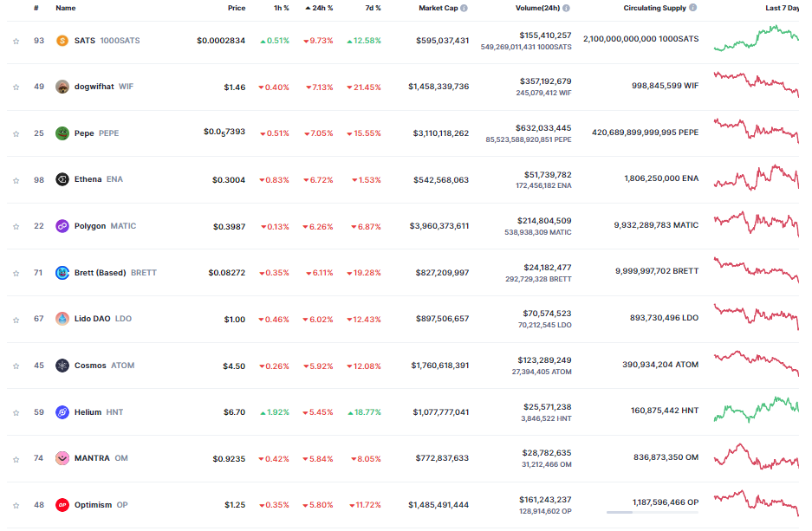Toggle the watchlist star for Lido DAO
The image size is (812, 531).
tap(16, 320)
